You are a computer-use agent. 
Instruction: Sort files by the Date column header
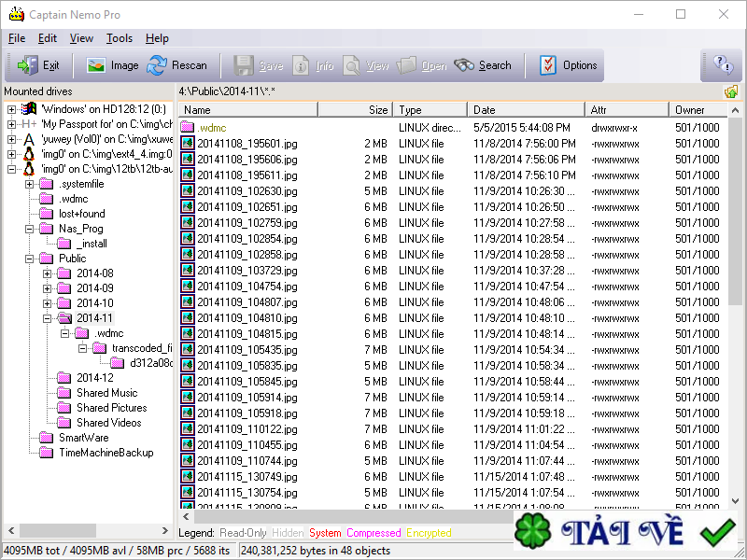tap(525, 110)
